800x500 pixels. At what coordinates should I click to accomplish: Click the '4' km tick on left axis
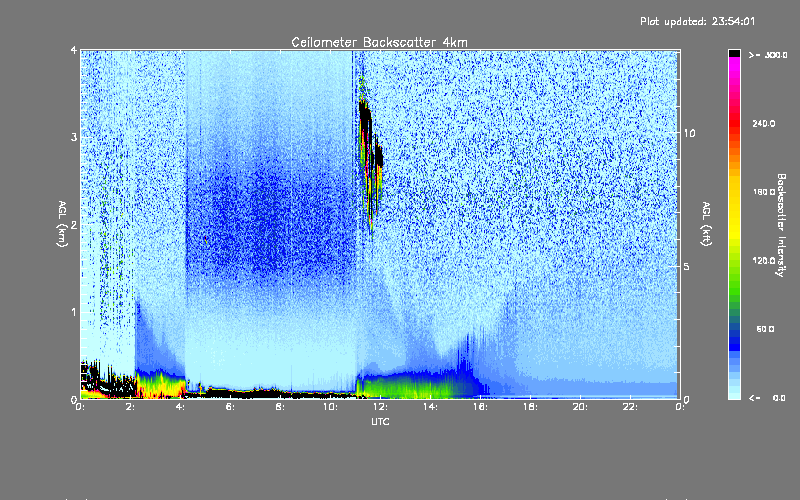[x=74, y=50]
